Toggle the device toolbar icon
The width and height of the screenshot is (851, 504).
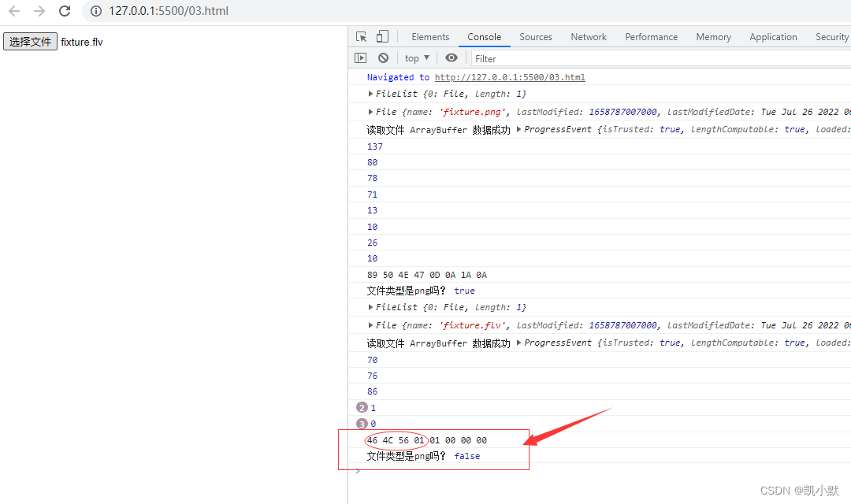click(382, 37)
